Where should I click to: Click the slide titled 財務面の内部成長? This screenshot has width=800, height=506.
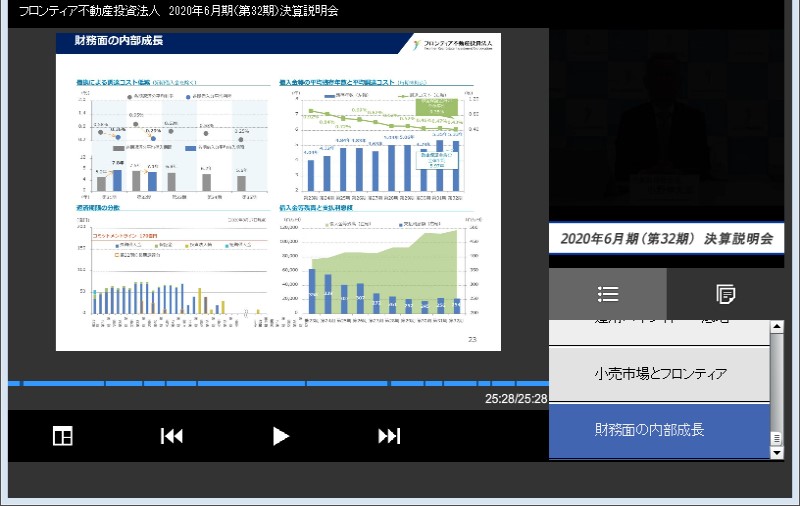[x=278, y=192]
